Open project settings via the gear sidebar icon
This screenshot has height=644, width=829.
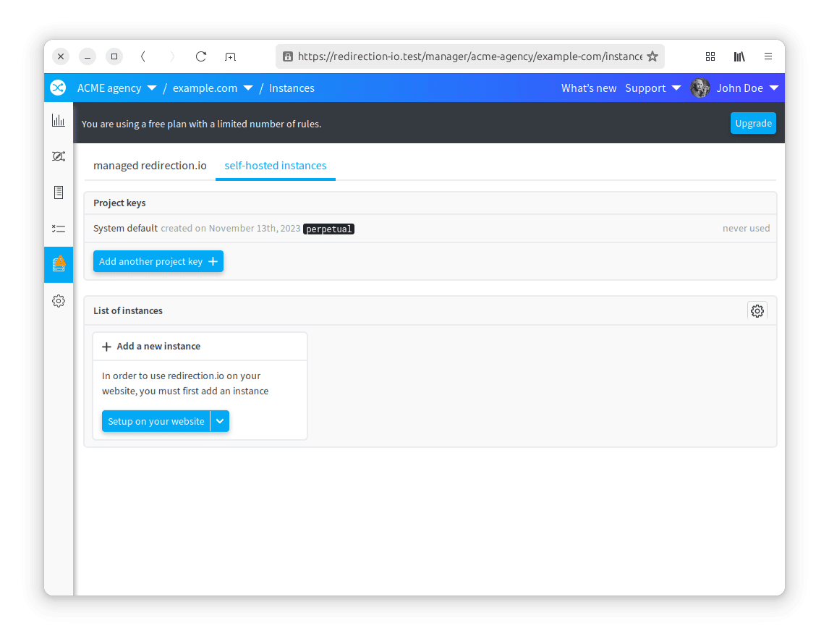tap(59, 301)
